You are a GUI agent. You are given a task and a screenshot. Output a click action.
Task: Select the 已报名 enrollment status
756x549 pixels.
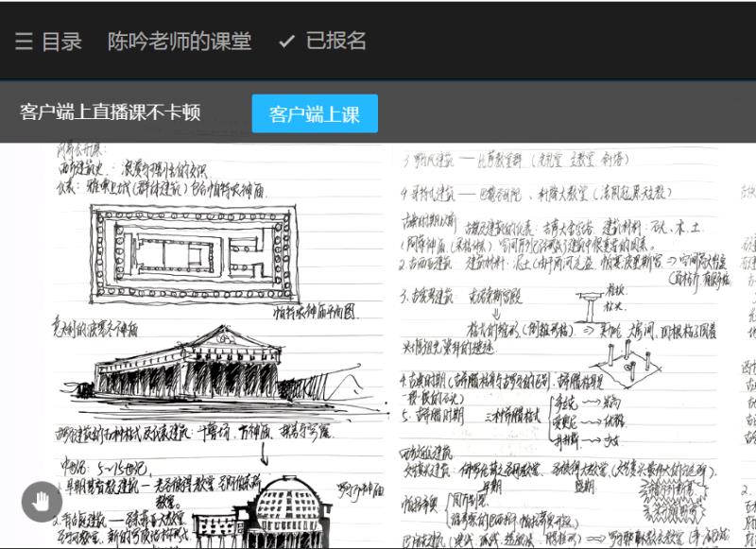pyautogui.click(x=336, y=42)
